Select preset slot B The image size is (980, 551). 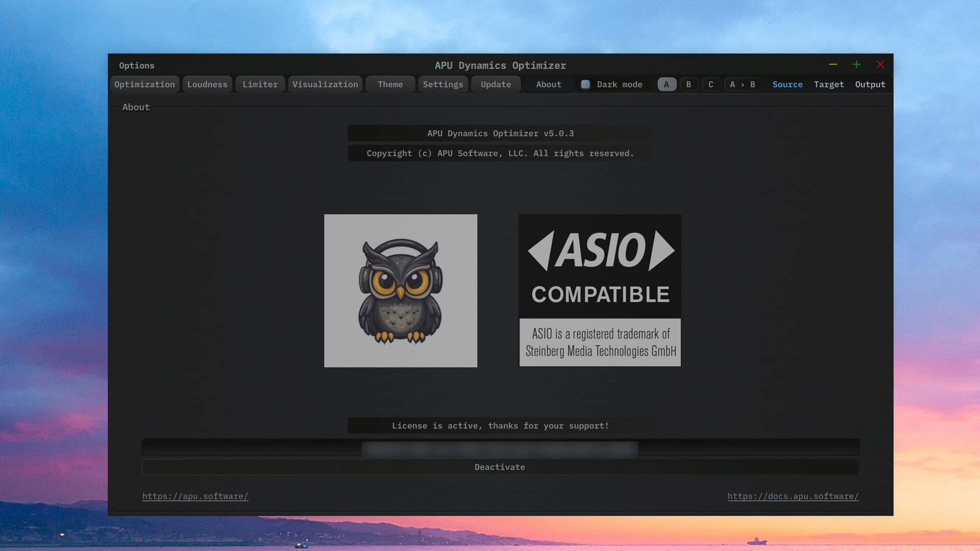coord(689,85)
